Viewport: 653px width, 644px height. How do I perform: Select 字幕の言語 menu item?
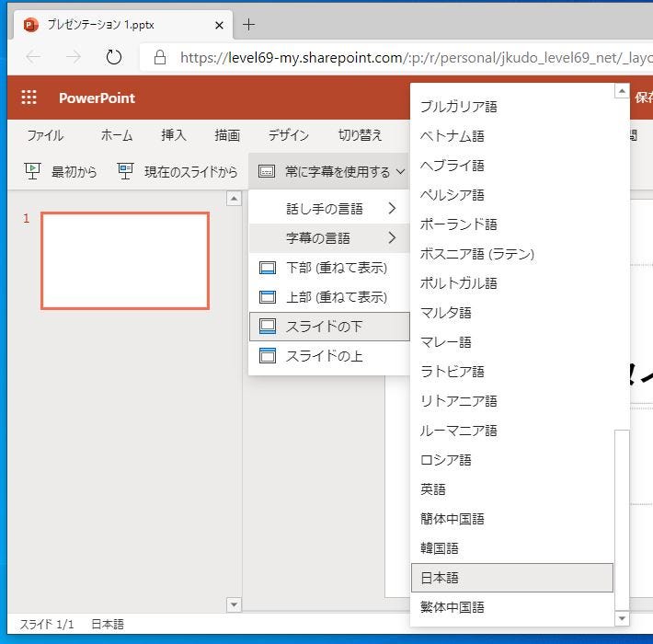click(329, 238)
